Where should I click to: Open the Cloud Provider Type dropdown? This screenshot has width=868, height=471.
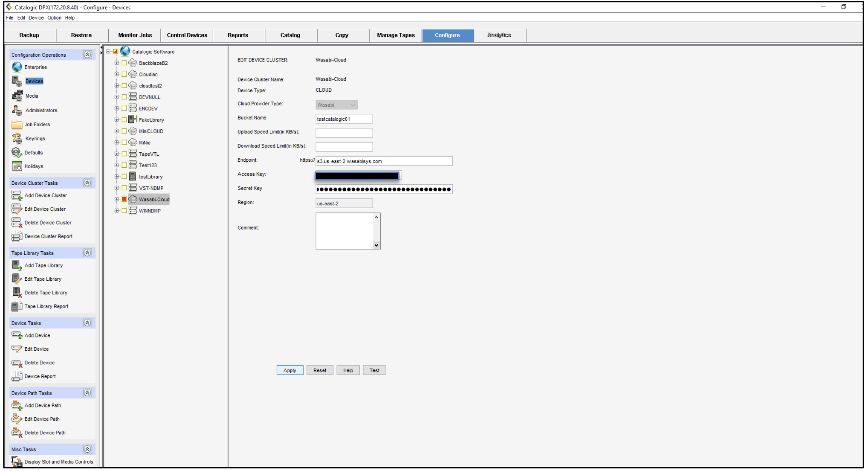336,105
